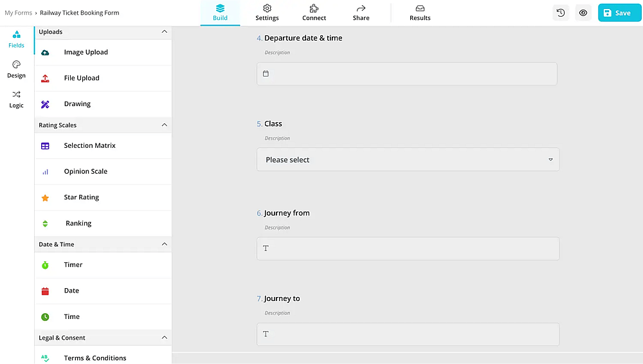Edit the 'Journey from' question title
Image resolution: width=643 pixels, height=364 pixels.
[x=287, y=213]
